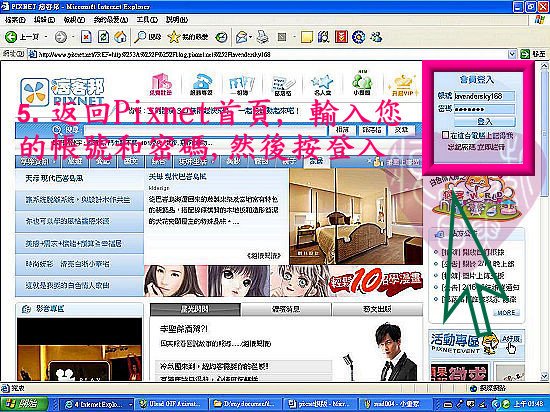Click the blue gear toolbar icon
Image resolution: width=550 pixels, height=412 pixels.
point(358,37)
